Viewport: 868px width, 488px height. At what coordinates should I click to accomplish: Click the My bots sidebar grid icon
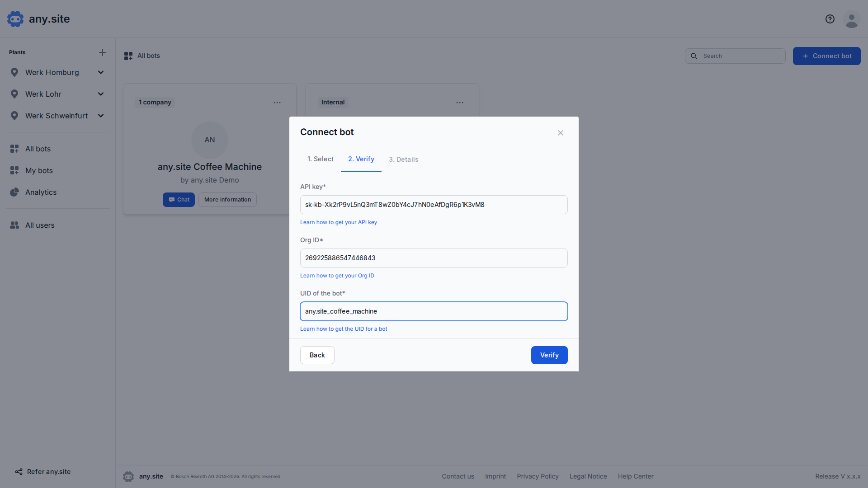(14, 170)
